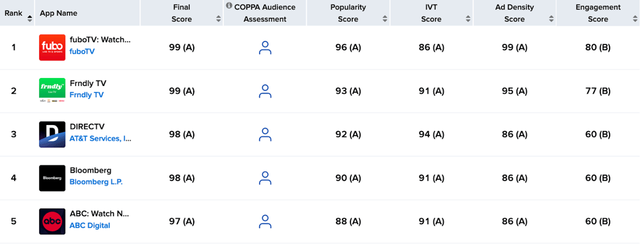Sort the table by the Rank column
Image resolution: width=644 pixels, height=244 pixels.
30,19
